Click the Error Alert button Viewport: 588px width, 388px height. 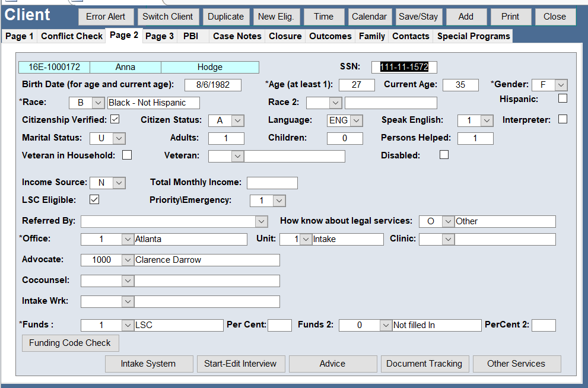(x=106, y=17)
